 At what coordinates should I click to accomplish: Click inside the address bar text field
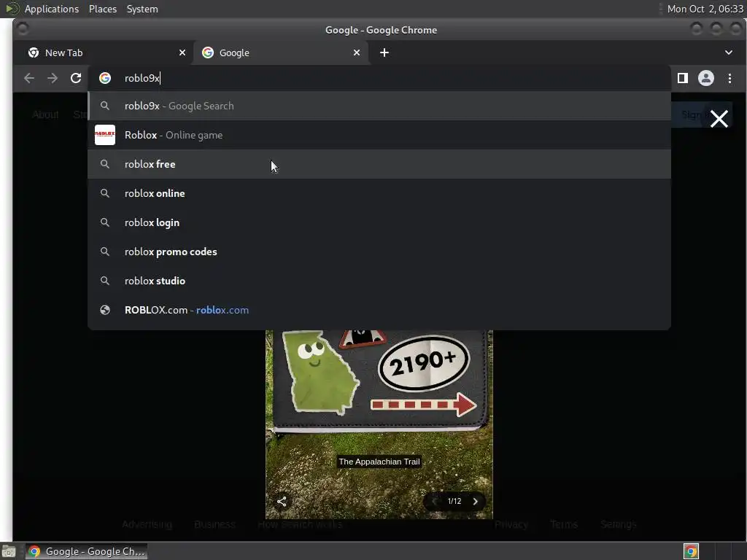pyautogui.click(x=381, y=78)
